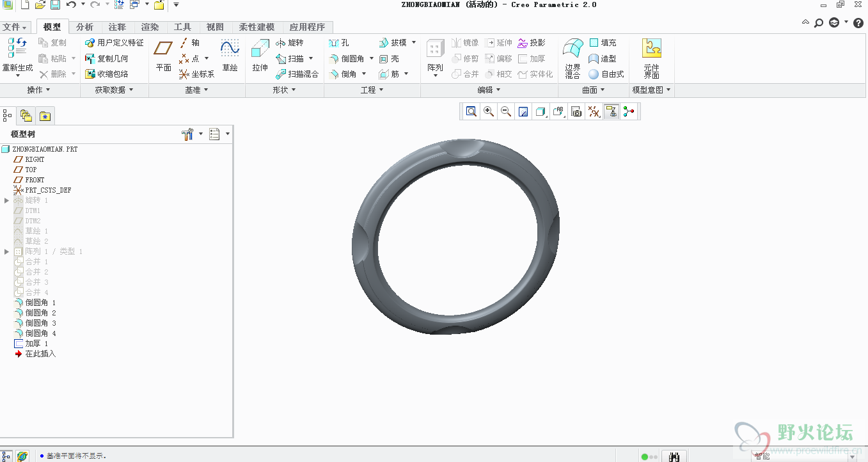This screenshot has height=462, width=868.
Task: Click the Shell (壳) tool
Action: pos(389,59)
